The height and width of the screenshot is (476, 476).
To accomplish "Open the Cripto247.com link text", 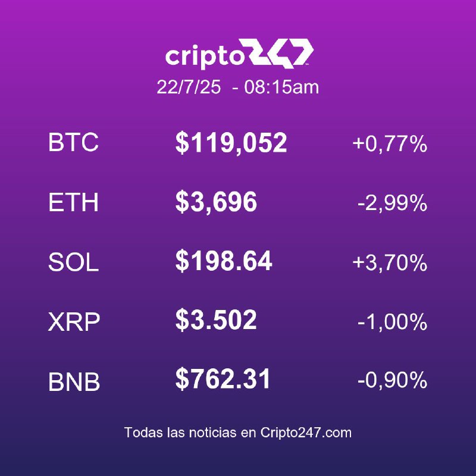I will click(x=306, y=433).
